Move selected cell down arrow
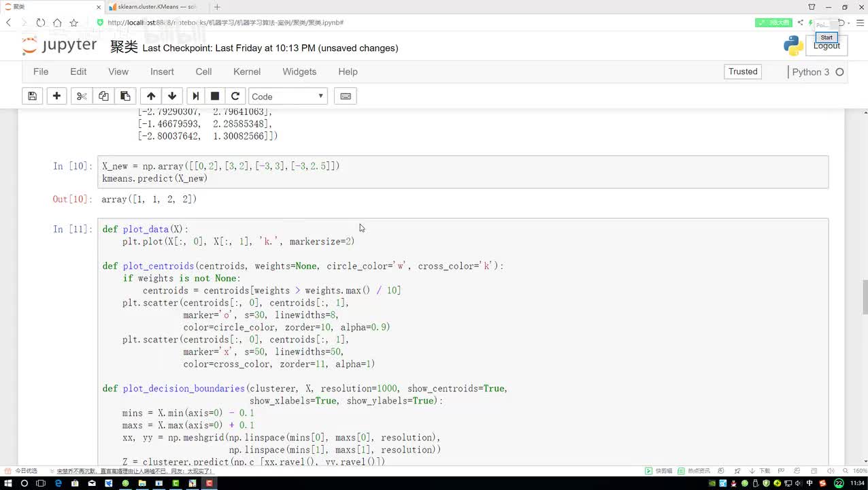The width and height of the screenshot is (868, 490). [x=172, y=96]
